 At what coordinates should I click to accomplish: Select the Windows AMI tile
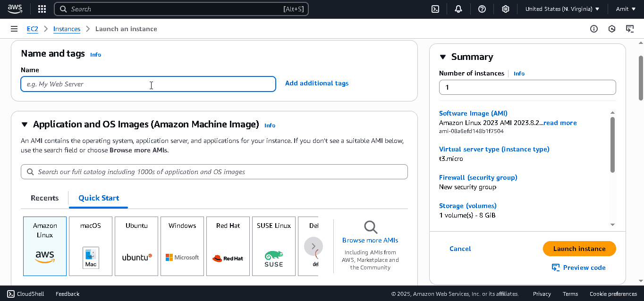[x=182, y=246]
